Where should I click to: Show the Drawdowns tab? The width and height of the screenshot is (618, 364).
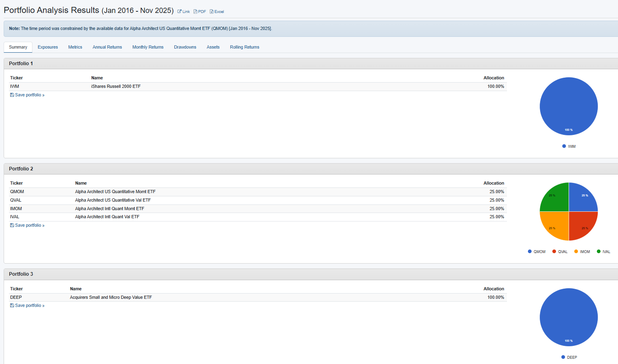(185, 47)
